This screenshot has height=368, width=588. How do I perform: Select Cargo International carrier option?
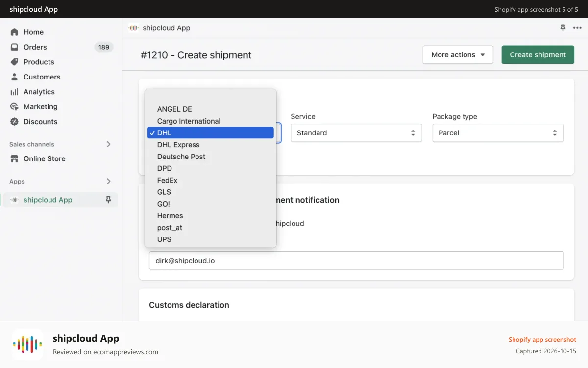[x=211, y=121]
